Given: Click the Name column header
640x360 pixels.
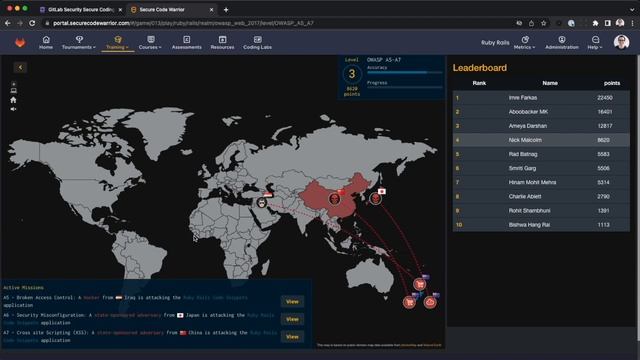Looking at the screenshot, I should click(x=550, y=83).
